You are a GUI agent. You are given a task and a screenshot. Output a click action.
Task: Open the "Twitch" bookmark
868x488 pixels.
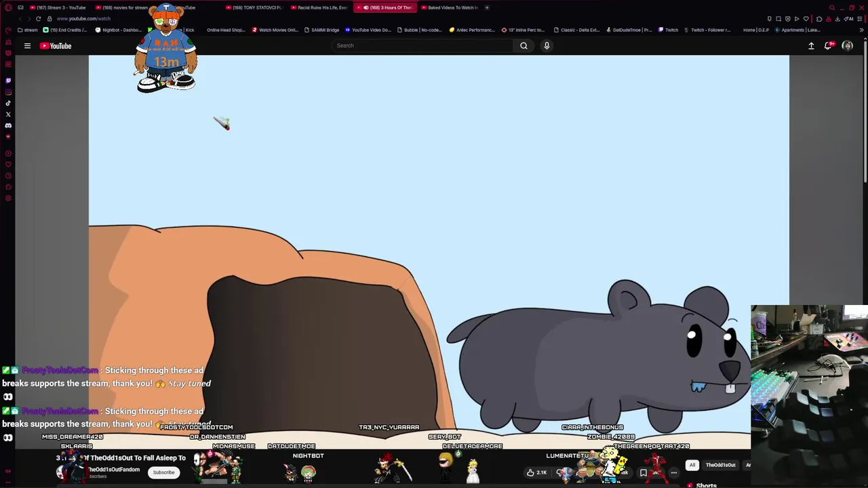click(x=668, y=30)
